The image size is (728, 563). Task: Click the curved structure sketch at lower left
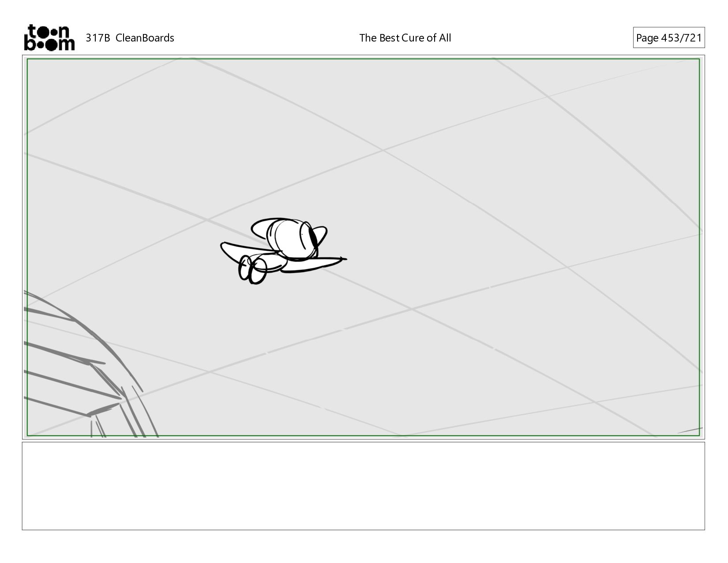pos(90,364)
